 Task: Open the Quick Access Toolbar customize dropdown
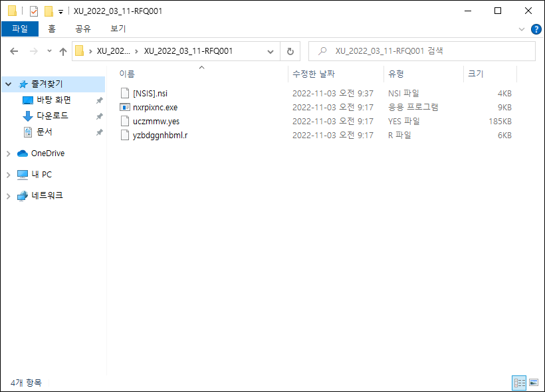coord(60,11)
